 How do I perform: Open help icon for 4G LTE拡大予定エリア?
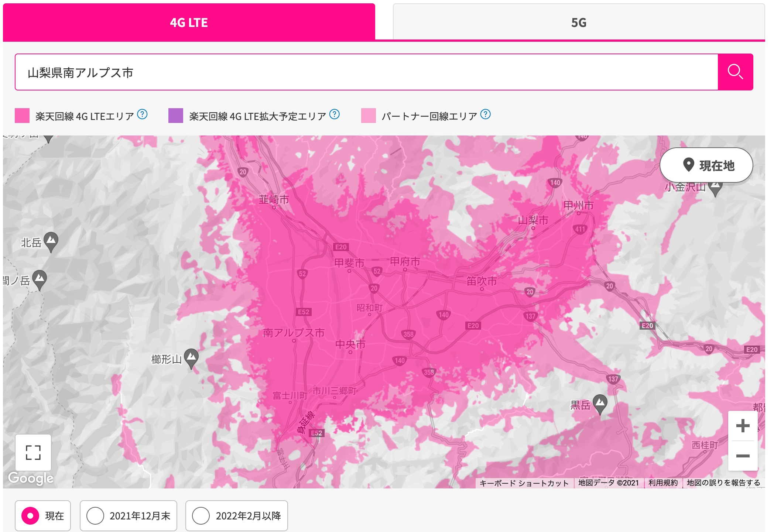pyautogui.click(x=334, y=114)
